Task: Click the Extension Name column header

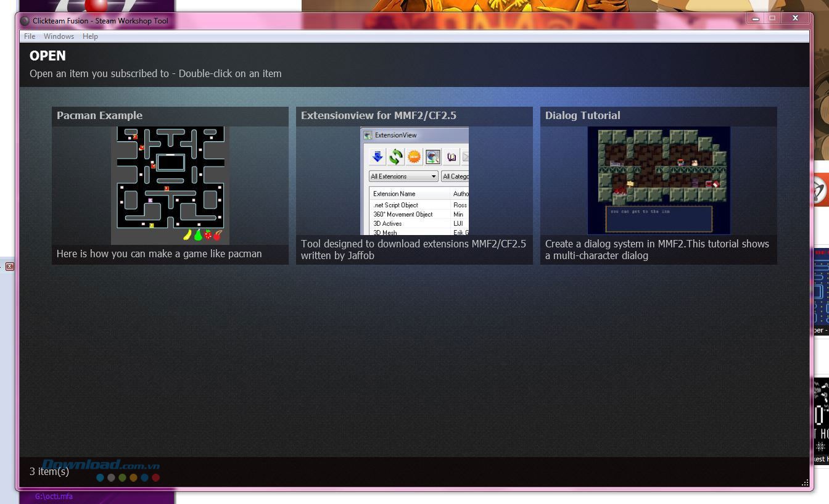Action: click(x=395, y=194)
